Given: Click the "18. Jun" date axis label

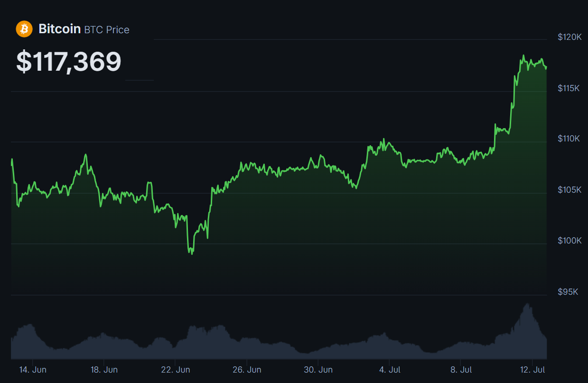Looking at the screenshot, I should (104, 369).
